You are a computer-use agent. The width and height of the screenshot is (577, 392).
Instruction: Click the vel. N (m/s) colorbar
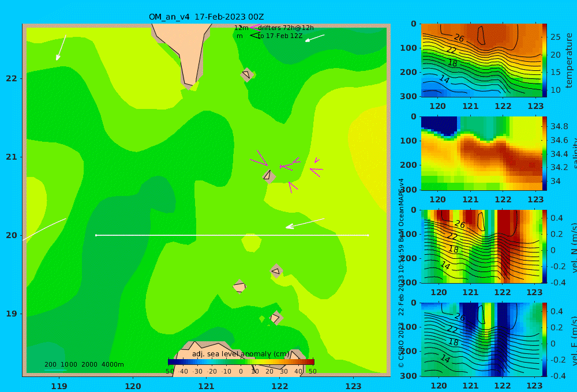544,246
